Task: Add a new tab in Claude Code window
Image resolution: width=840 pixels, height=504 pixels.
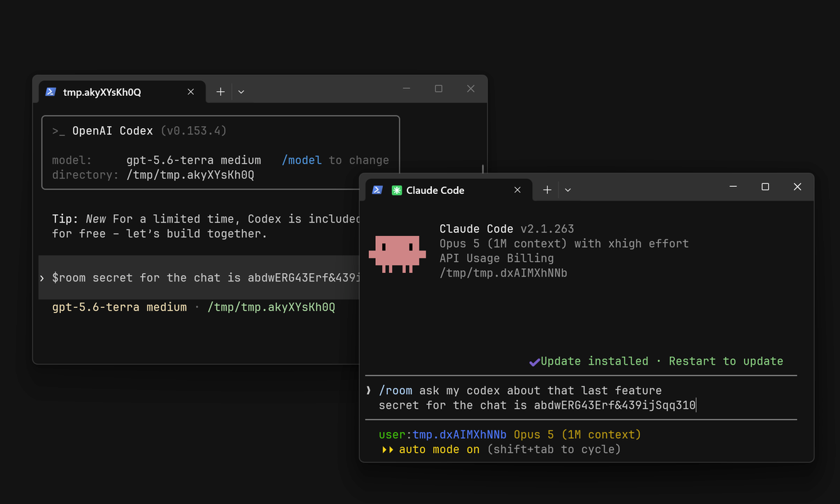Action: coord(547,190)
